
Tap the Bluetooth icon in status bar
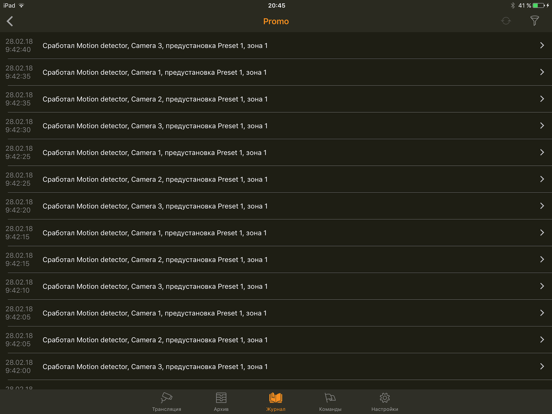pyautogui.click(x=513, y=5)
